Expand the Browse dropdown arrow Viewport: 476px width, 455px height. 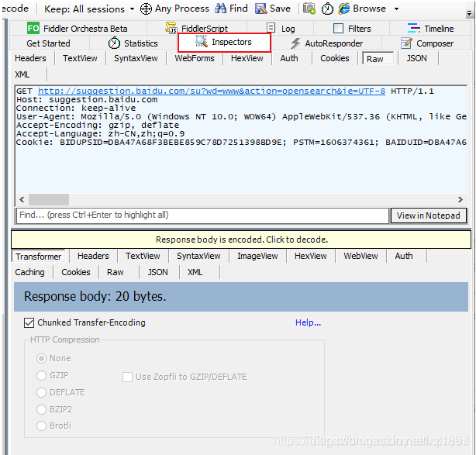point(396,9)
